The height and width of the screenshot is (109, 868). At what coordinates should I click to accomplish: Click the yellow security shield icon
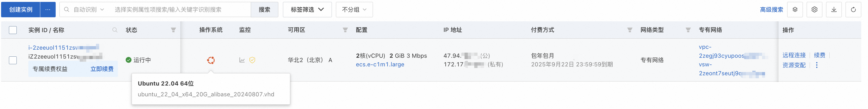point(252,60)
